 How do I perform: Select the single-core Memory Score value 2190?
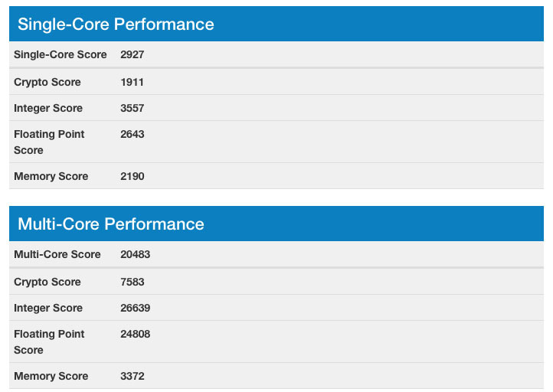click(x=133, y=176)
